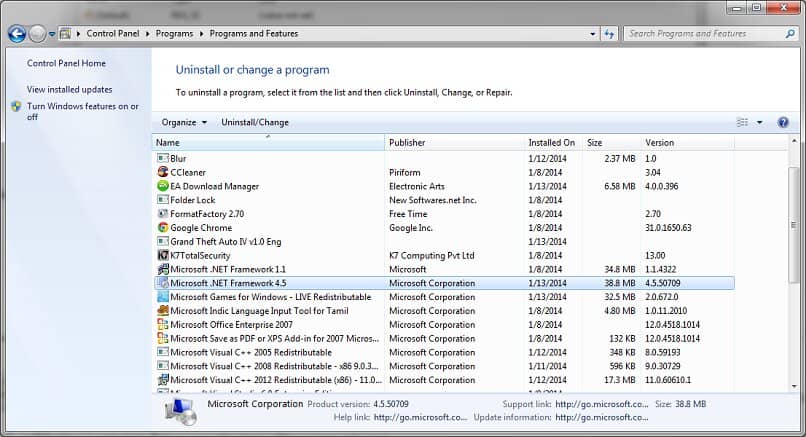
Task: Open the recent pages dropdown arrow
Action: coord(52,34)
